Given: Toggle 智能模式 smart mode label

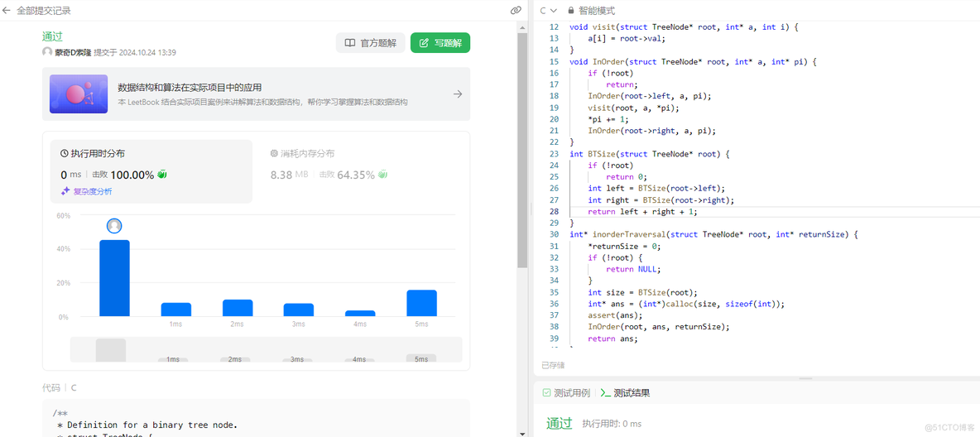Looking at the screenshot, I should (596, 11).
